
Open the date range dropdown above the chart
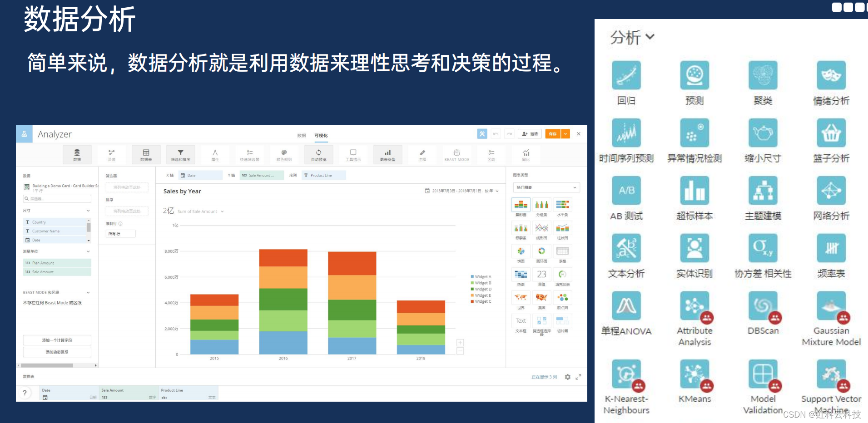[x=462, y=191]
